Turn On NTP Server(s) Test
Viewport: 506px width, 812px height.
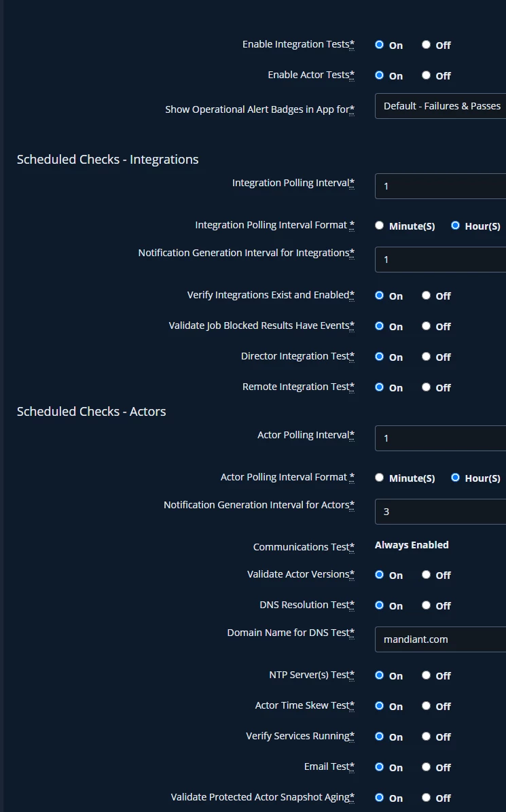pos(379,675)
